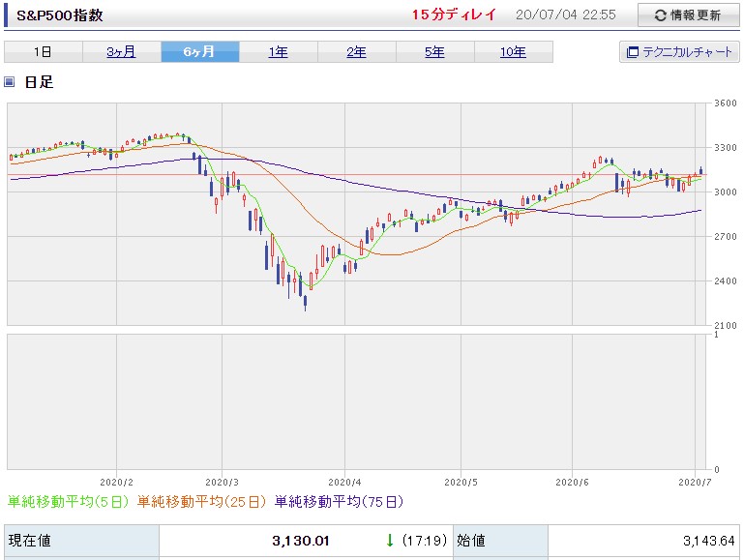Switch chart to the 10年 period

[513, 51]
